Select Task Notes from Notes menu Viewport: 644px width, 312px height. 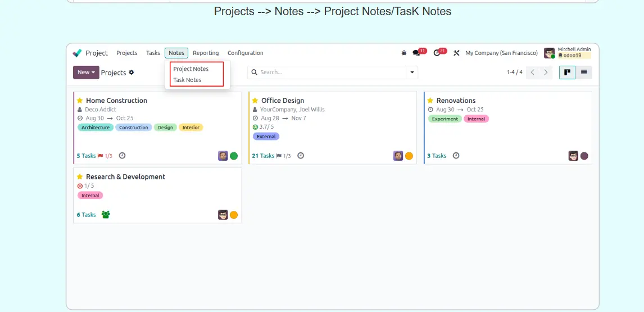(x=188, y=80)
